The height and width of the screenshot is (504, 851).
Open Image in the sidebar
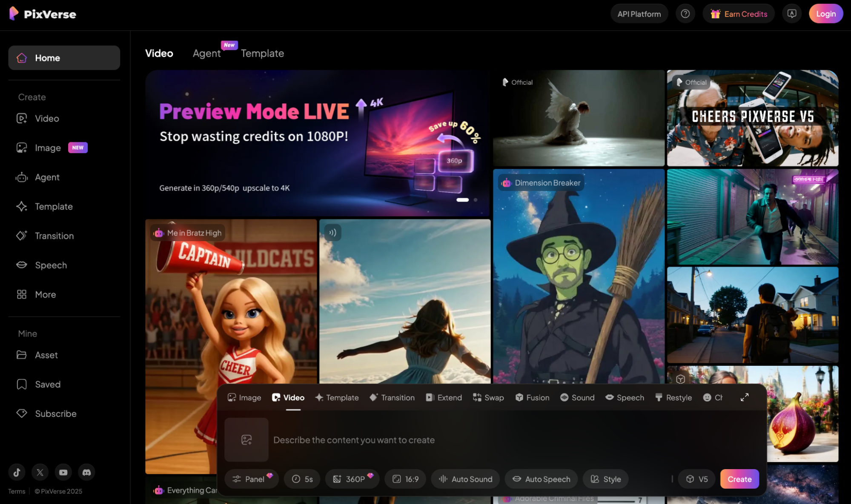[x=64, y=148]
